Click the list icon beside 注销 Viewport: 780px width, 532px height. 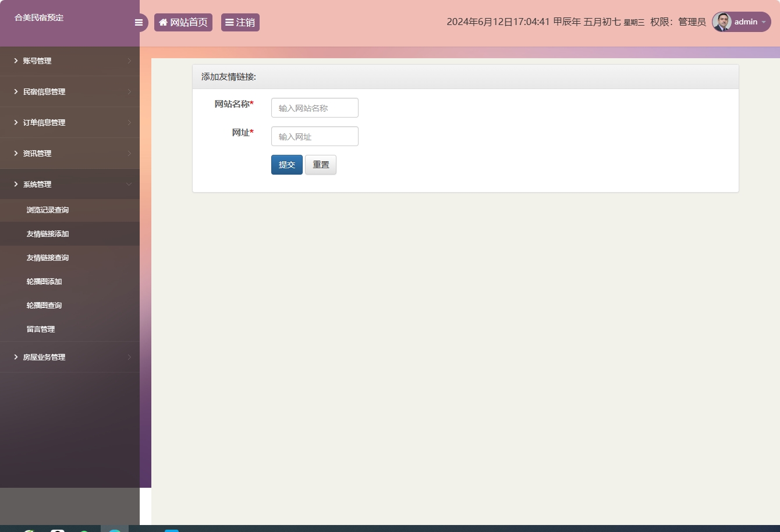click(229, 22)
